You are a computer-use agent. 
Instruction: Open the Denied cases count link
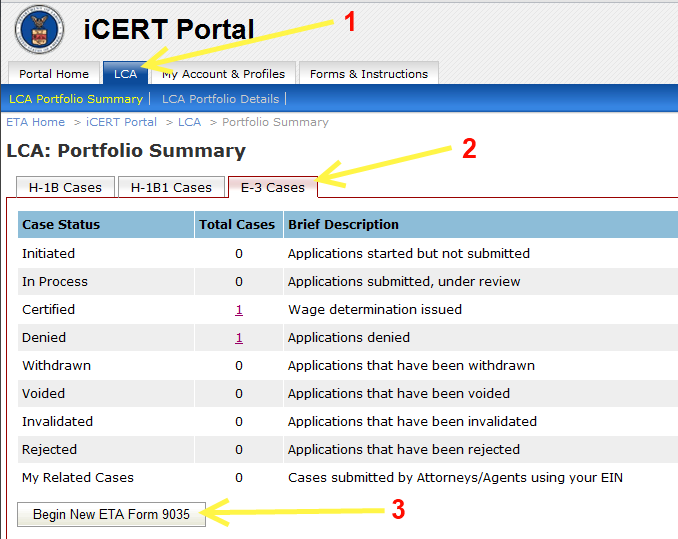239,338
